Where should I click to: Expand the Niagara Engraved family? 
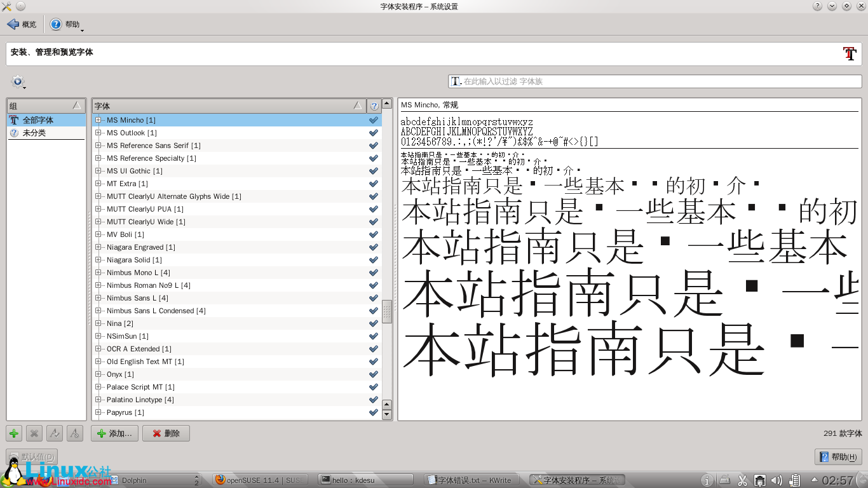[x=98, y=247]
